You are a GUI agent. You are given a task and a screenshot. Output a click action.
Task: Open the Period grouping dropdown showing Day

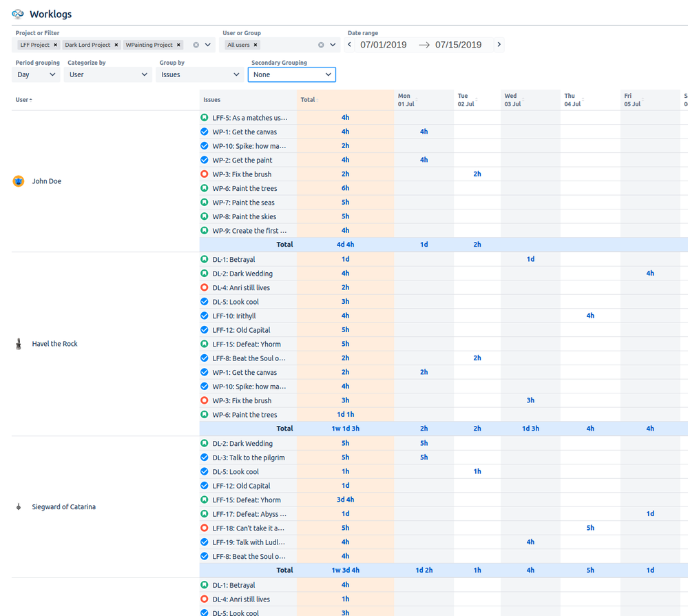click(x=36, y=74)
